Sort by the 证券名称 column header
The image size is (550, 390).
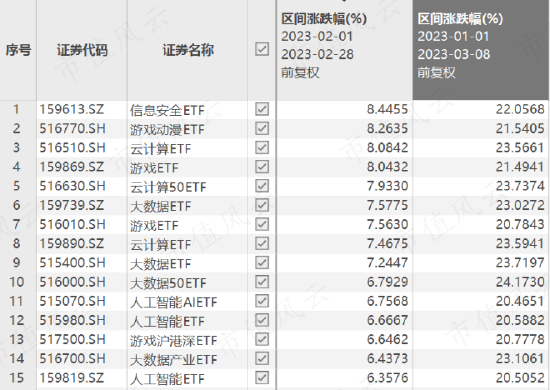(x=188, y=50)
